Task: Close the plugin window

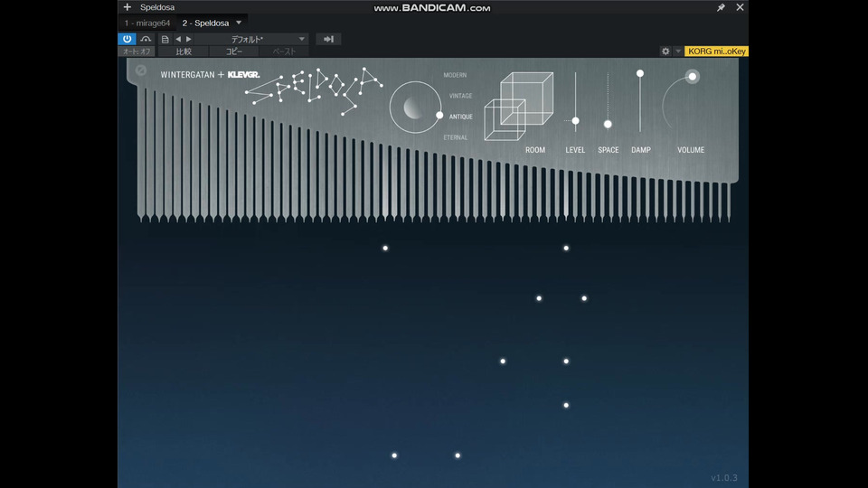Action: (x=740, y=7)
